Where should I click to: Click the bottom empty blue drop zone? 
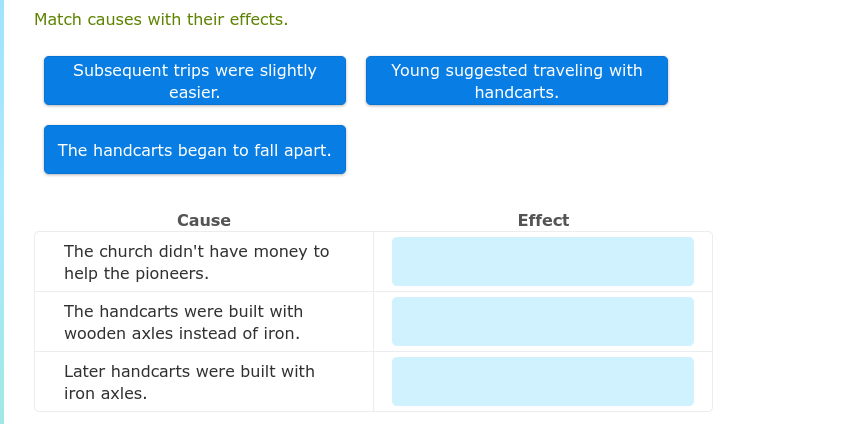coord(542,382)
